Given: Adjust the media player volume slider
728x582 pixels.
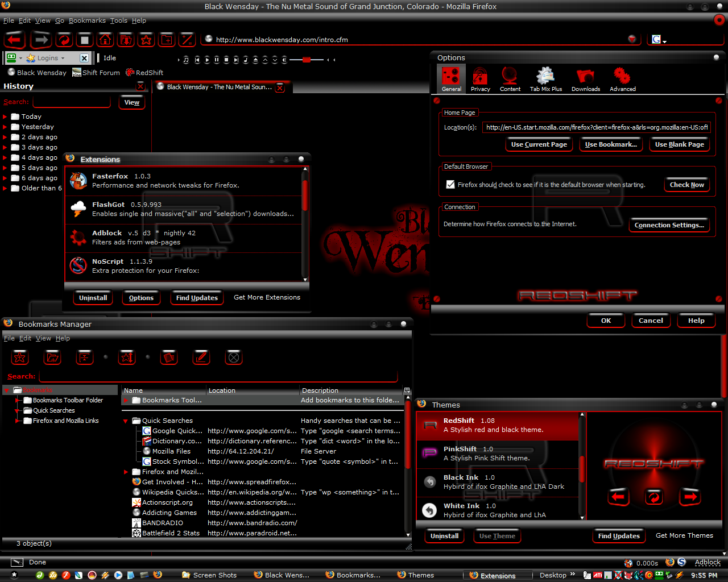Looking at the screenshot, I should 307,60.
